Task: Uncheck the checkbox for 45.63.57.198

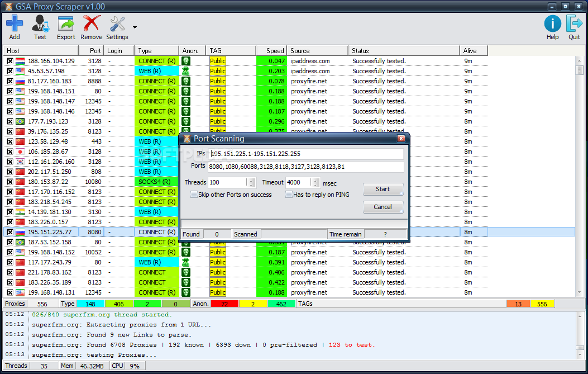Action: [10, 71]
